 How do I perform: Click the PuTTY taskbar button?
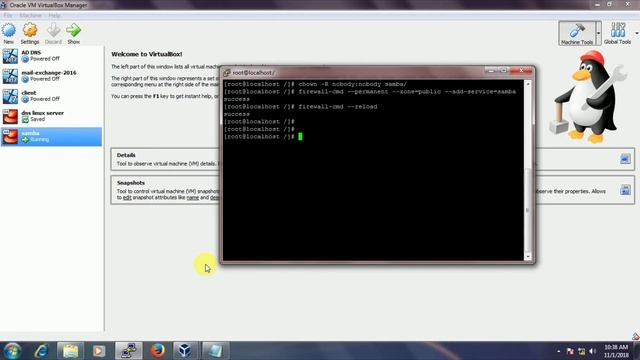click(x=129, y=351)
